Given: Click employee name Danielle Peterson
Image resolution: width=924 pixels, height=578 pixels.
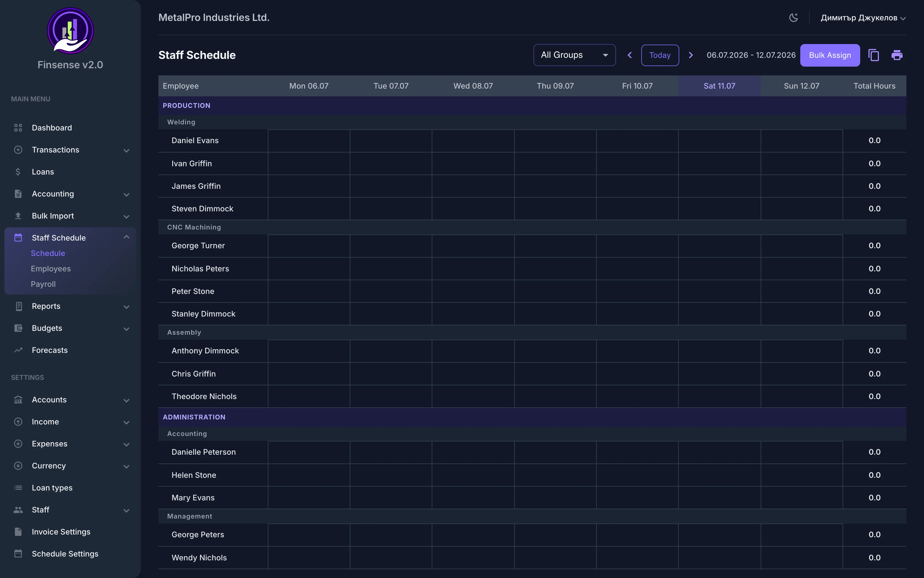Looking at the screenshot, I should pyautogui.click(x=204, y=452).
